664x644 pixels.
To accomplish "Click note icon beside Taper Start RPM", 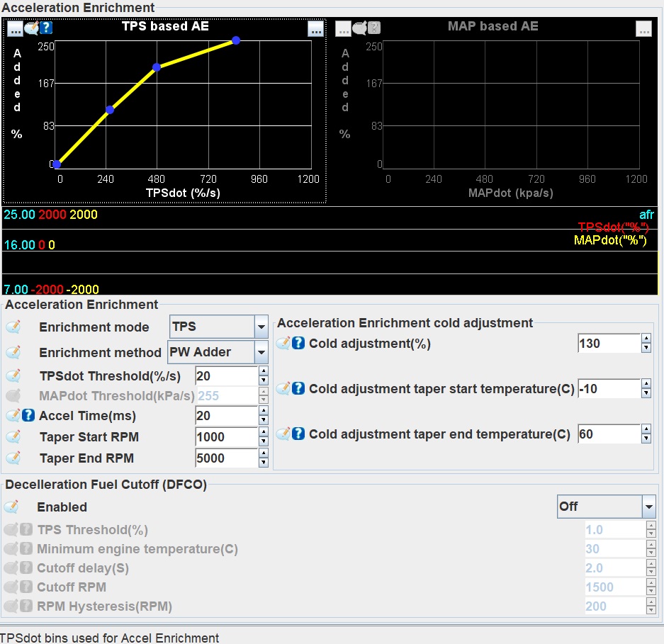I will tap(13, 436).
